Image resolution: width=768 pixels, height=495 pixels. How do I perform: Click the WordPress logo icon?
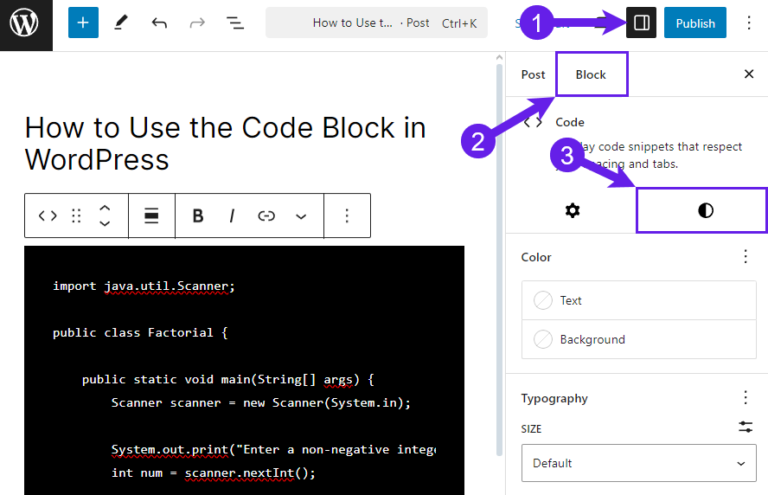24,23
